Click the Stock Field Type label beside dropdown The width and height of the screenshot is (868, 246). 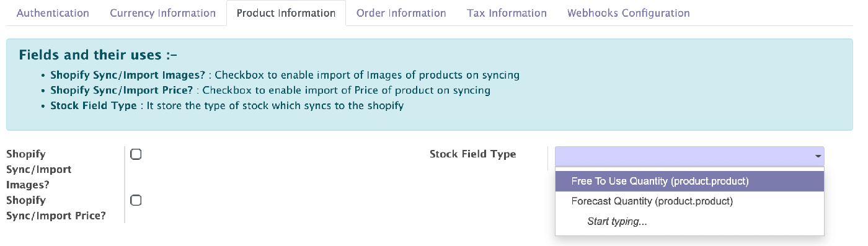pyautogui.click(x=472, y=154)
